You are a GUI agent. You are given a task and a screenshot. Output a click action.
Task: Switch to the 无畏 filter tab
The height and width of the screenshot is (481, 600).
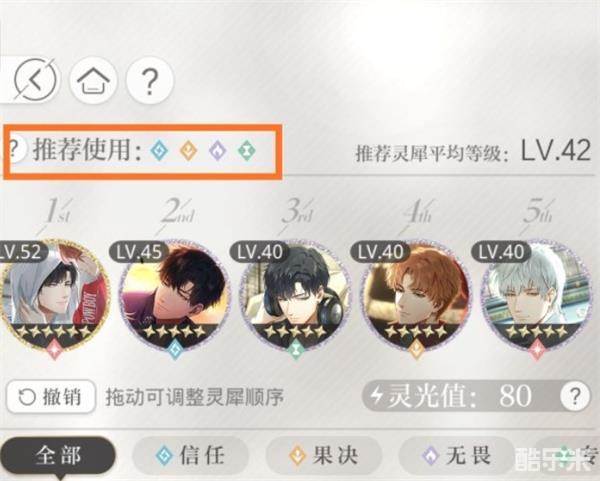(x=457, y=455)
